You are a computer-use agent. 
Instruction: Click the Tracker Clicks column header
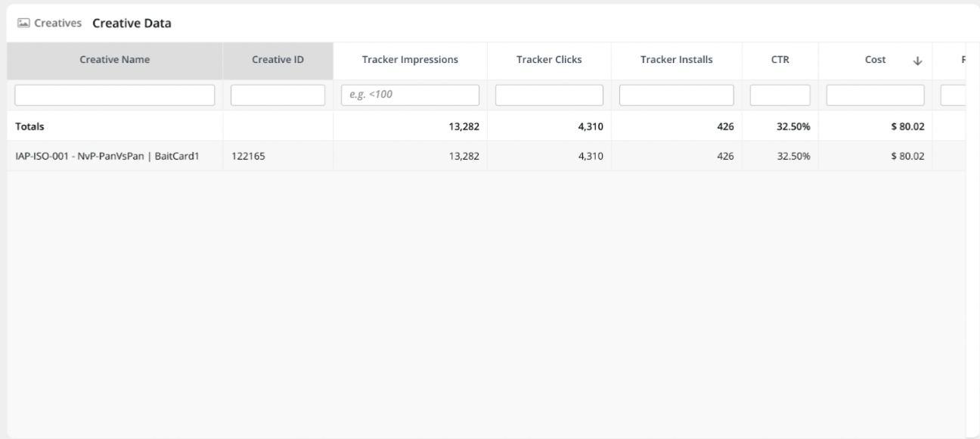[549, 61]
